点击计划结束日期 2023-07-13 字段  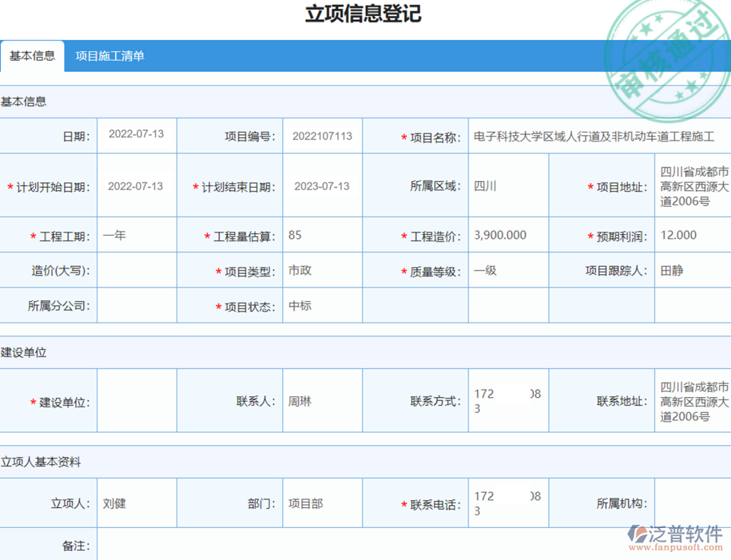321,186
